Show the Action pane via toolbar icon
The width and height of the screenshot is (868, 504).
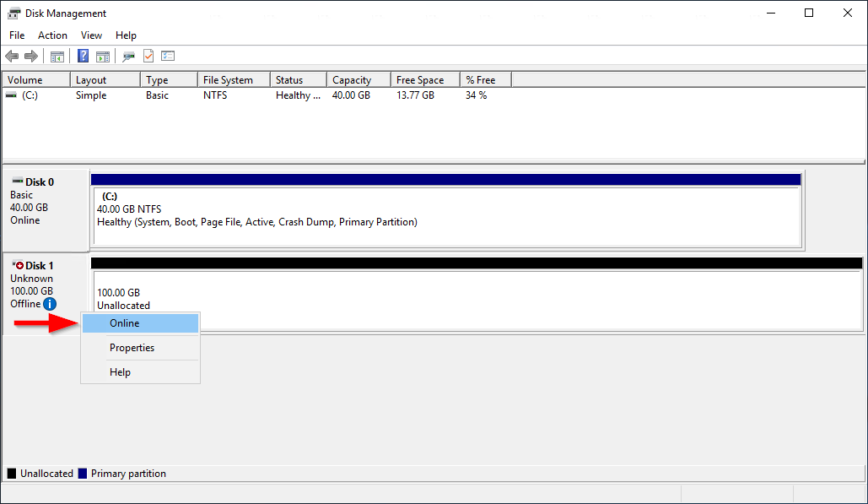click(102, 56)
